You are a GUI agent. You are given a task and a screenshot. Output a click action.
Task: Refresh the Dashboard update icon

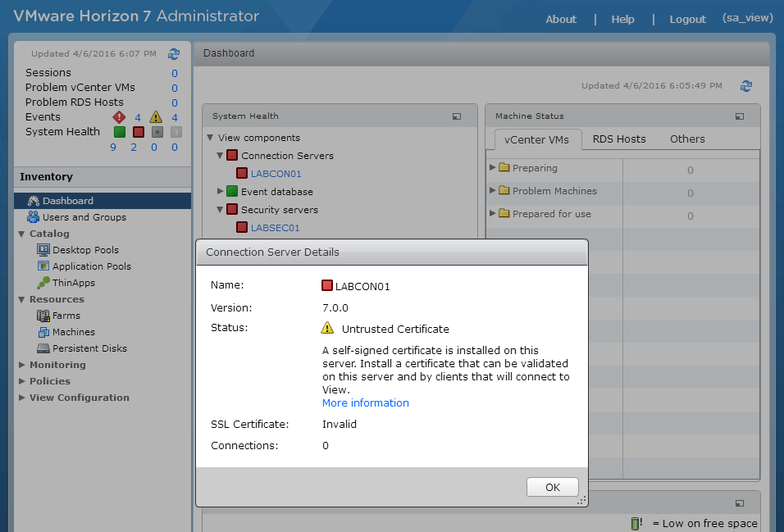click(x=746, y=86)
